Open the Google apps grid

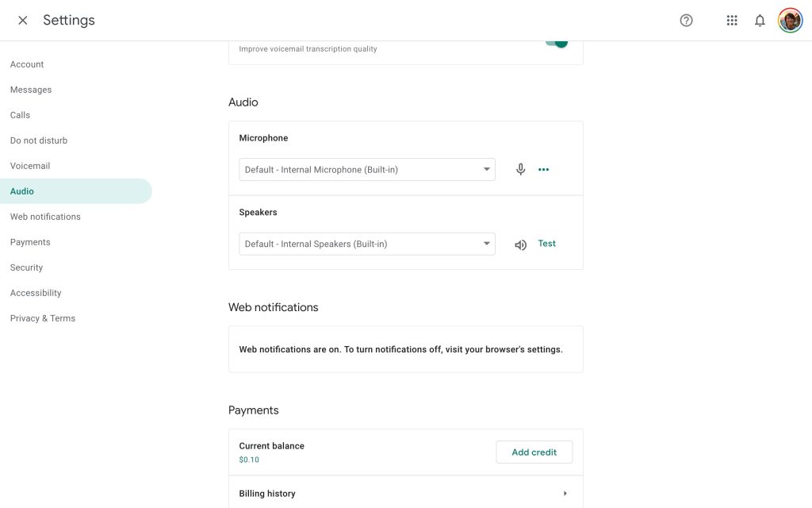tap(732, 21)
